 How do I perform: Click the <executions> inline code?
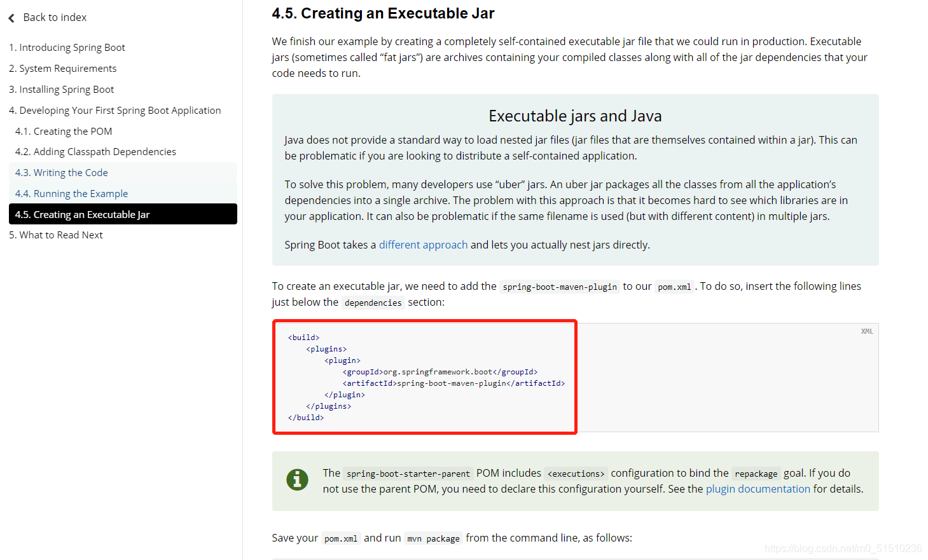click(576, 474)
